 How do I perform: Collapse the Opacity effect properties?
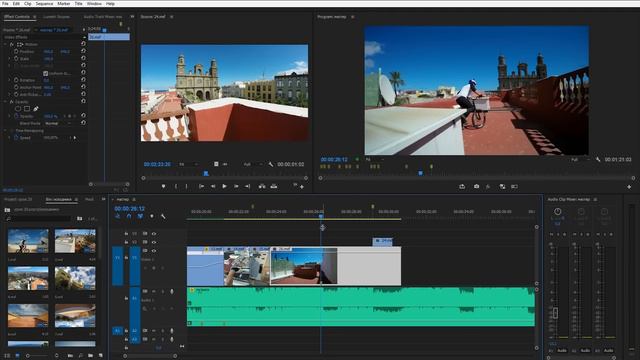(x=6, y=102)
